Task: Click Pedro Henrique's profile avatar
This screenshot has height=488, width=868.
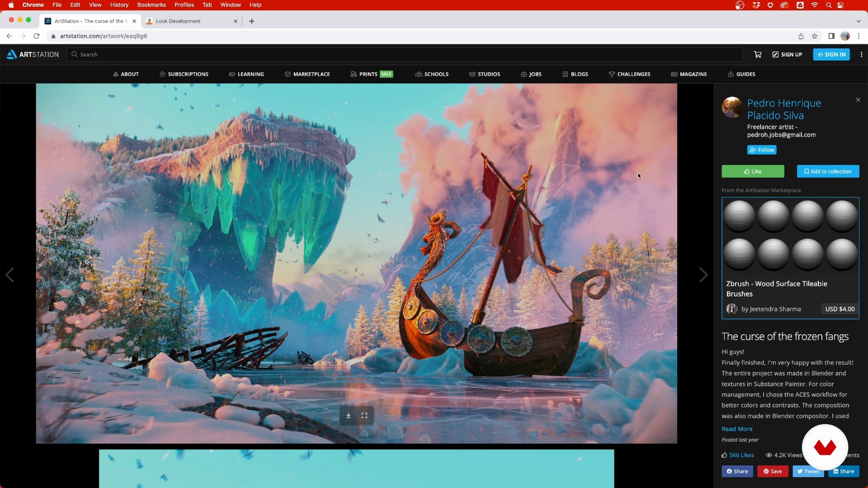Action: tap(732, 107)
